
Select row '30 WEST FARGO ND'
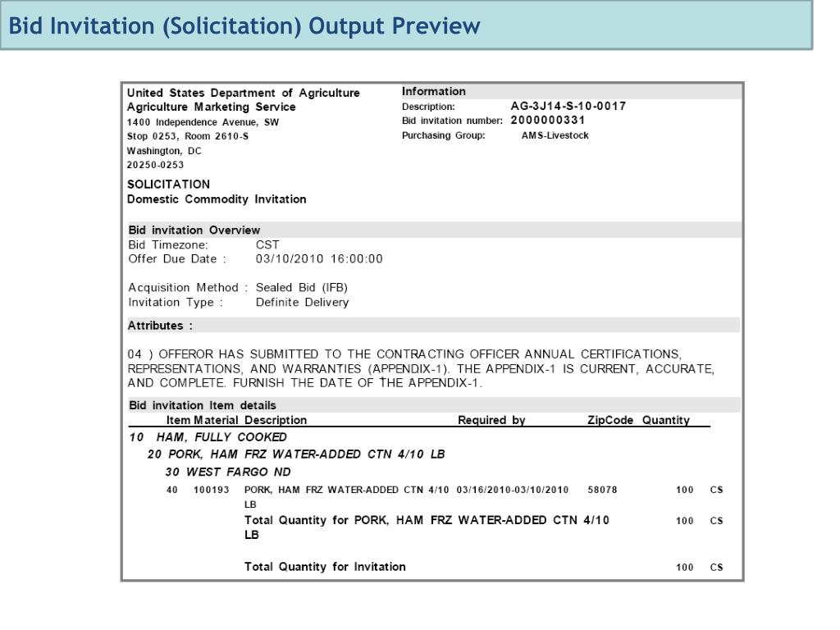pos(228,472)
